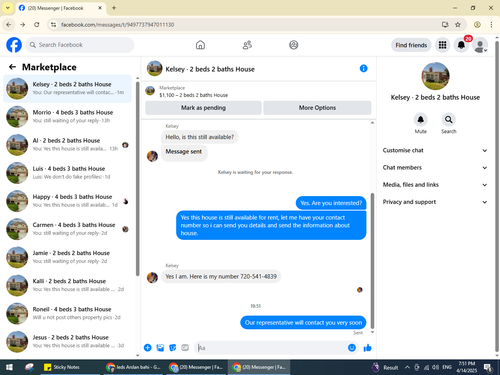This screenshot has width=500, height=375.
Task: Open notifications bell with 20 badge
Action: (461, 45)
